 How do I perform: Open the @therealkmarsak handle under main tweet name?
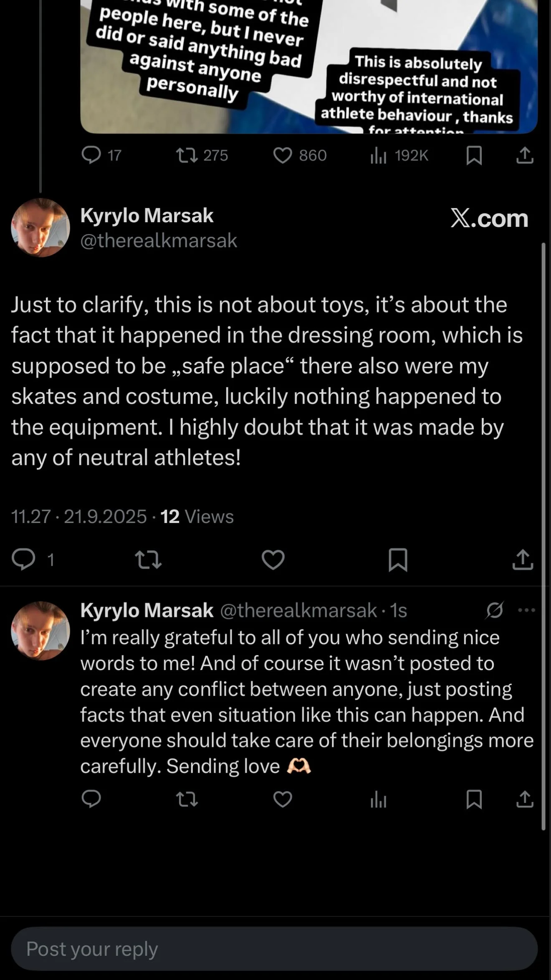click(159, 241)
